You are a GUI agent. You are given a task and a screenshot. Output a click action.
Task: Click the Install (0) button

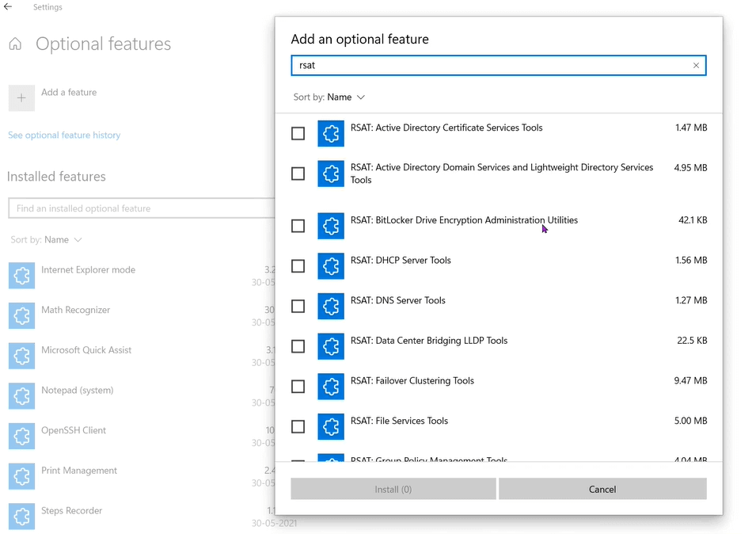(x=393, y=490)
